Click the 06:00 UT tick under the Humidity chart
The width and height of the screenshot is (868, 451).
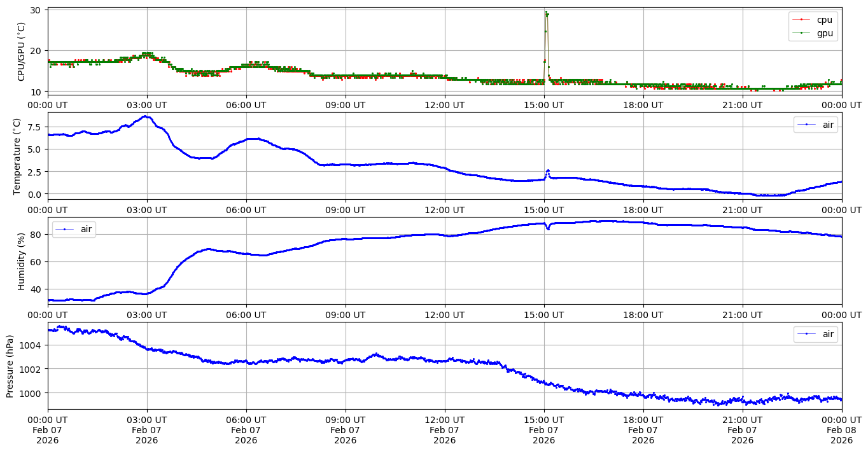pyautogui.click(x=246, y=314)
